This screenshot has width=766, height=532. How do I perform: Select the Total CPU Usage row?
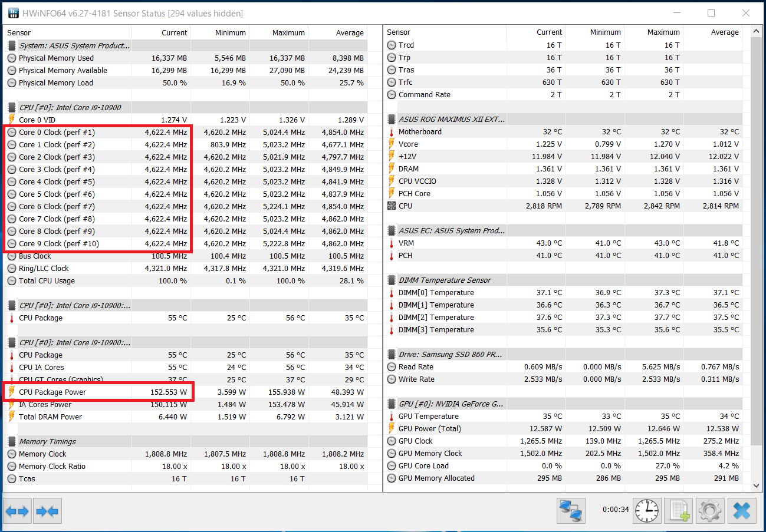185,280
